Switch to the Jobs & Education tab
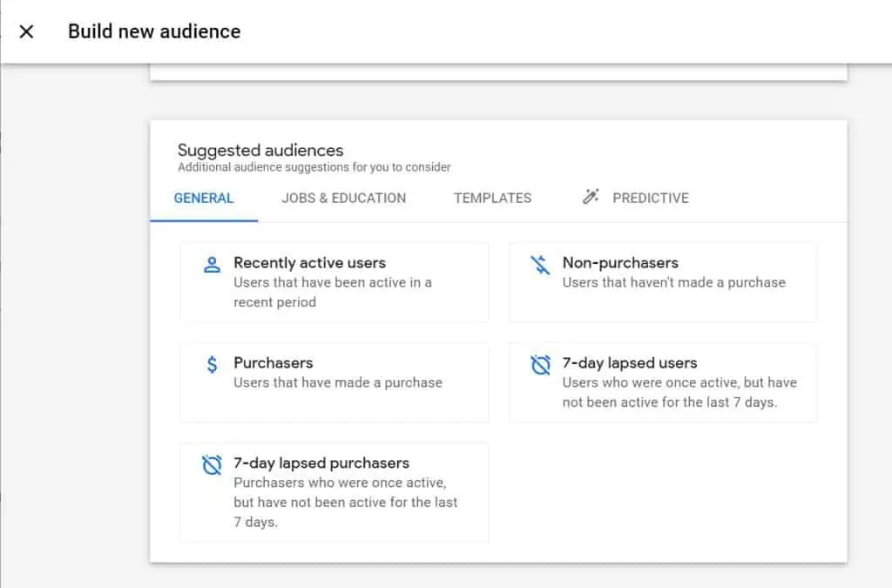The image size is (892, 588). [343, 198]
